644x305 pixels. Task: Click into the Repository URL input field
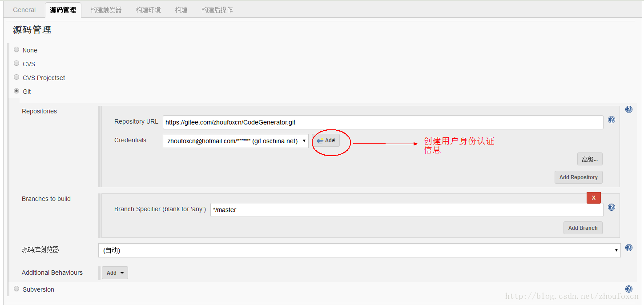[382, 122]
